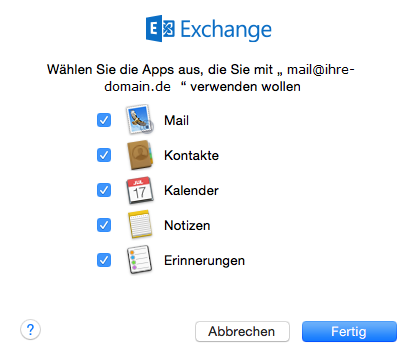The height and width of the screenshot is (362, 417).
Task: Uncheck the Mail checkbox
Action: pyautogui.click(x=104, y=120)
